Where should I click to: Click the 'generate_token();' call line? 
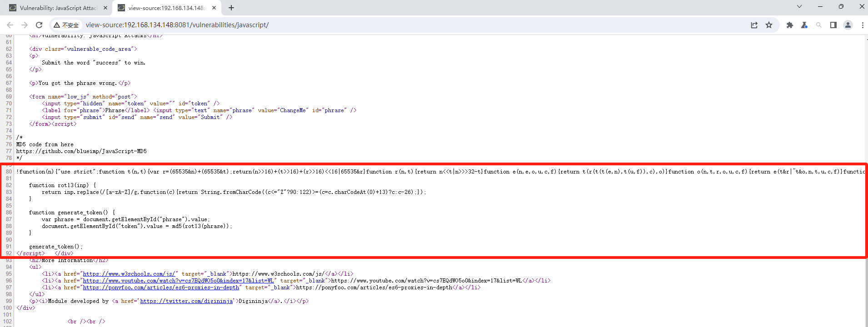[x=56, y=247]
